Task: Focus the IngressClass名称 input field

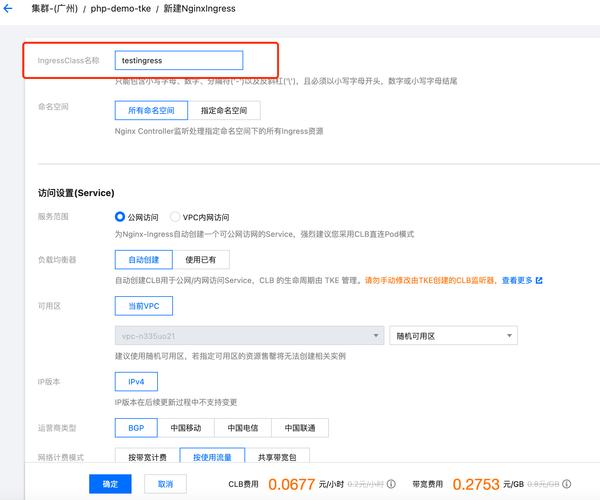Action: (x=179, y=60)
